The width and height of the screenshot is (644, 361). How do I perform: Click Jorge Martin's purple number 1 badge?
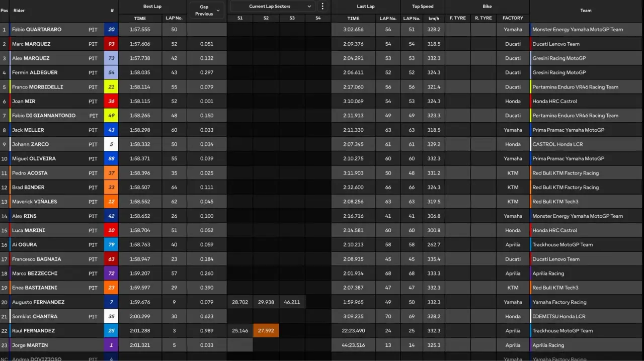tap(111, 345)
